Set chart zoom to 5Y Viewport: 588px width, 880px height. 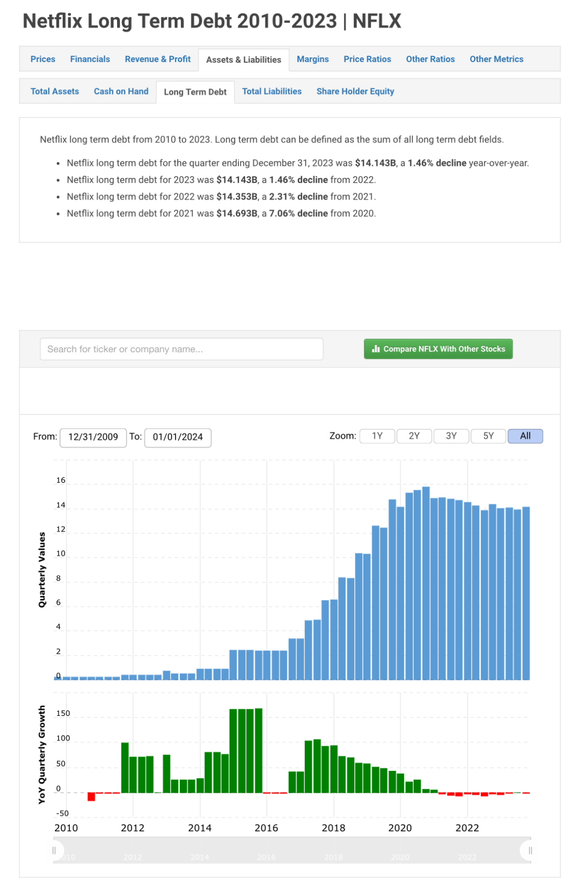point(489,436)
